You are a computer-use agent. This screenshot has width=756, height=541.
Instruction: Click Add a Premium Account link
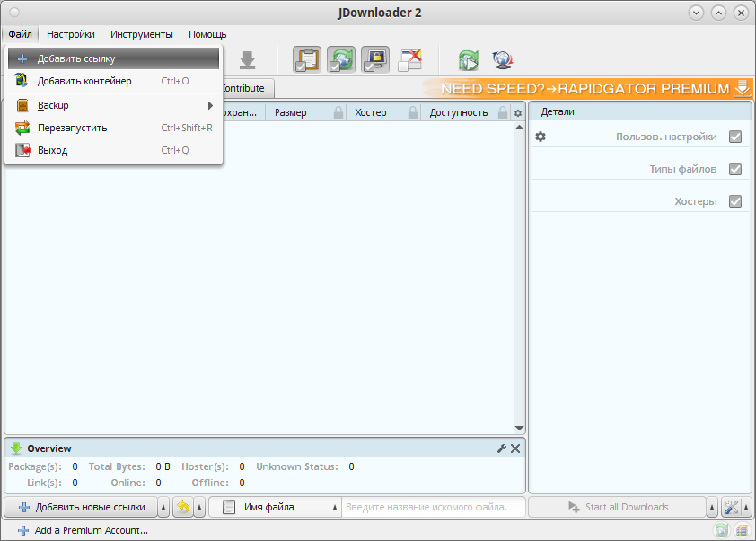pos(83,530)
